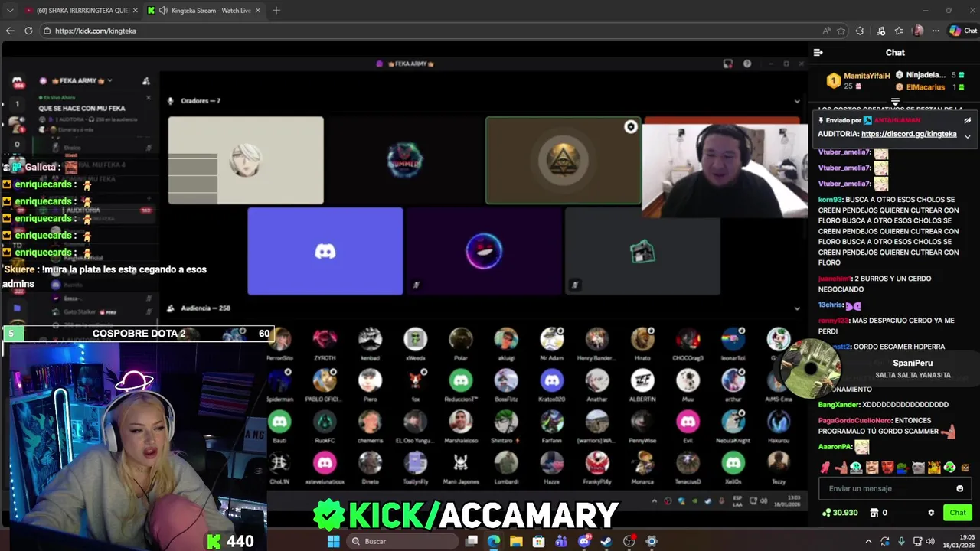980x551 pixels.
Task: Click the 30.930 channel points balance
Action: tap(840, 513)
